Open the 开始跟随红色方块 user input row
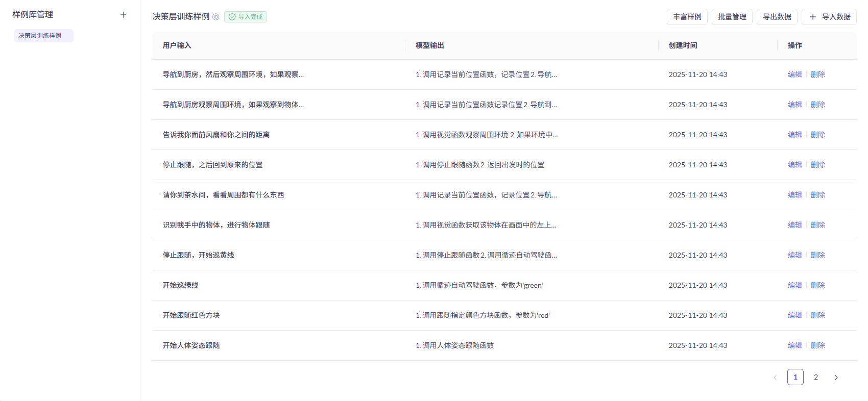The width and height of the screenshot is (868, 401). click(191, 315)
